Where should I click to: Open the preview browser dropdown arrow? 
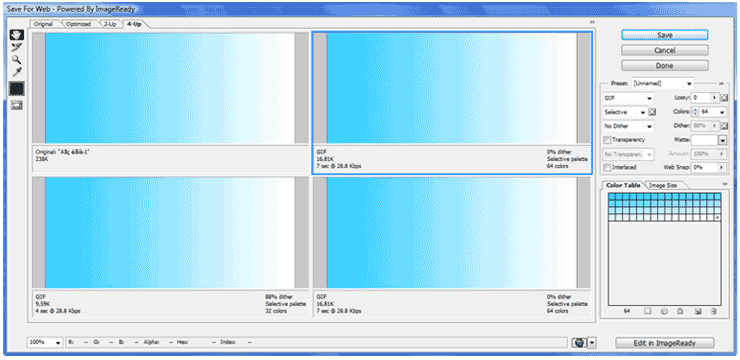(x=592, y=343)
